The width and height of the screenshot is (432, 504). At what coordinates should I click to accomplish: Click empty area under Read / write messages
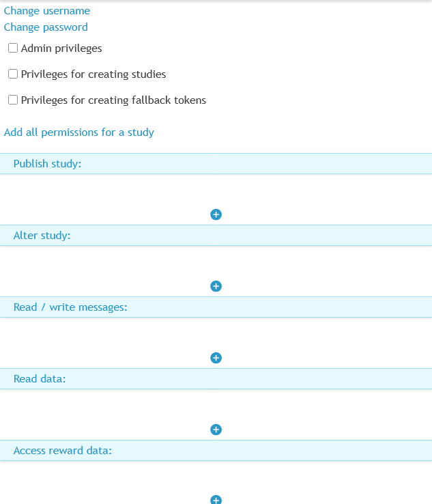coord(216,334)
